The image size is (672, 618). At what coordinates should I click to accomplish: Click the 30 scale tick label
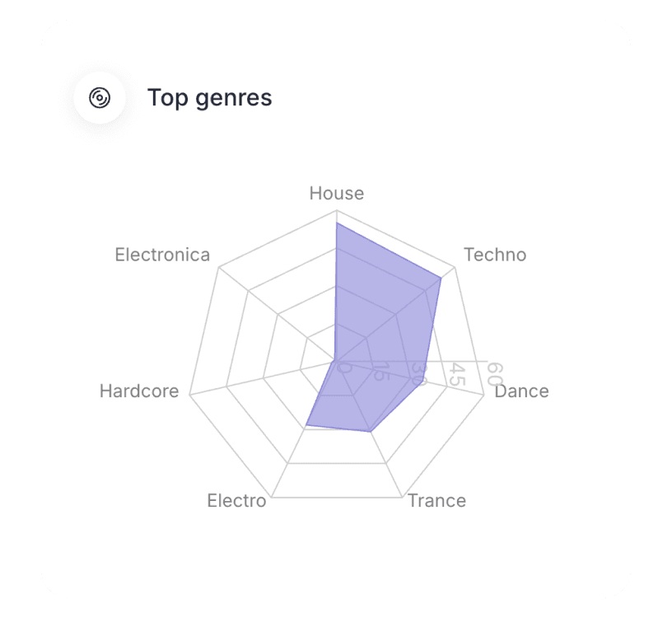419,372
